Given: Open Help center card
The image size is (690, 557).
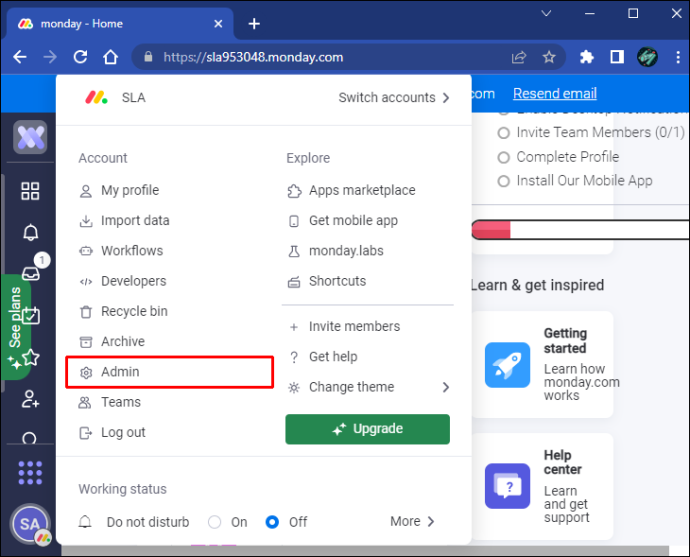Looking at the screenshot, I should coord(542,487).
